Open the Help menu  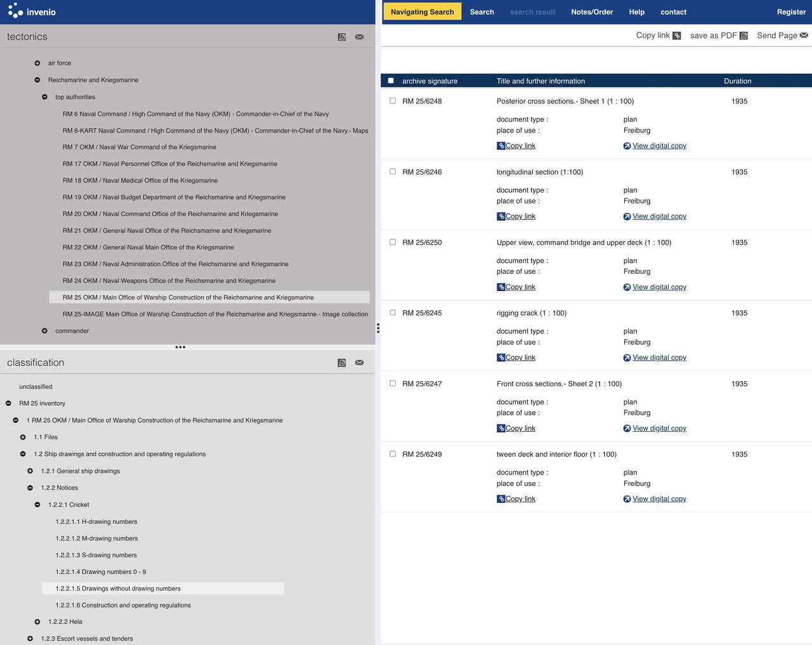pyautogui.click(x=637, y=12)
